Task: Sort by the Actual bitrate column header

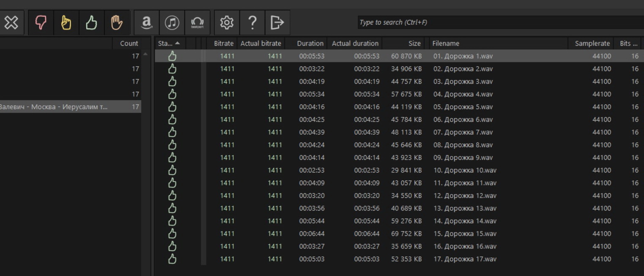Action: (261, 43)
